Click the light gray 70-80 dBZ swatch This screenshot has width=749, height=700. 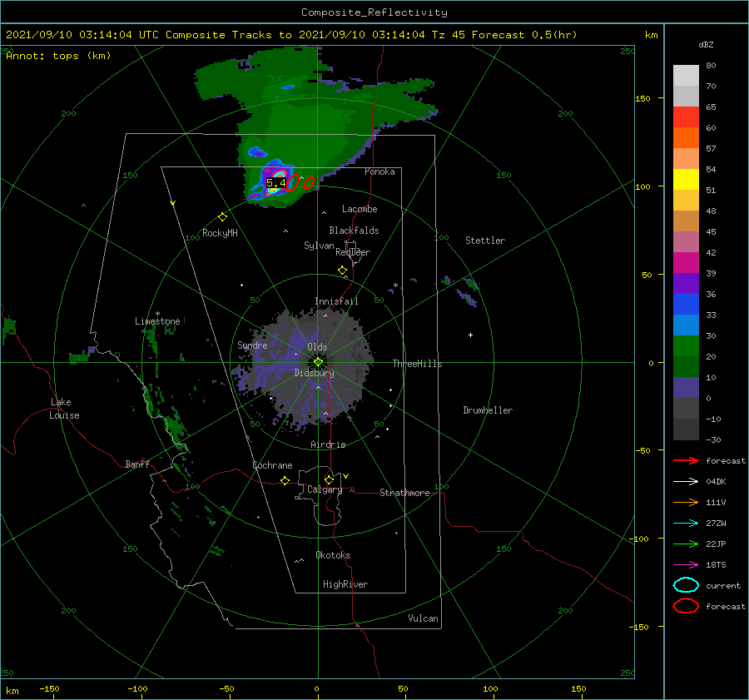point(686,76)
